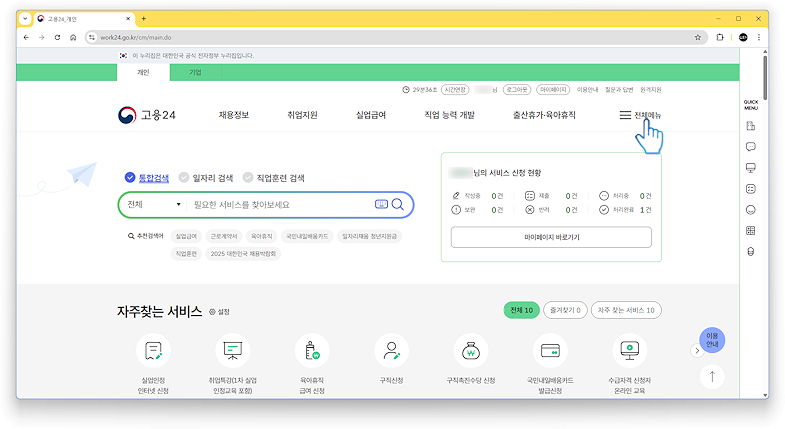The image size is (785, 429).
Task: Show next services with right chevron
Action: (697, 350)
